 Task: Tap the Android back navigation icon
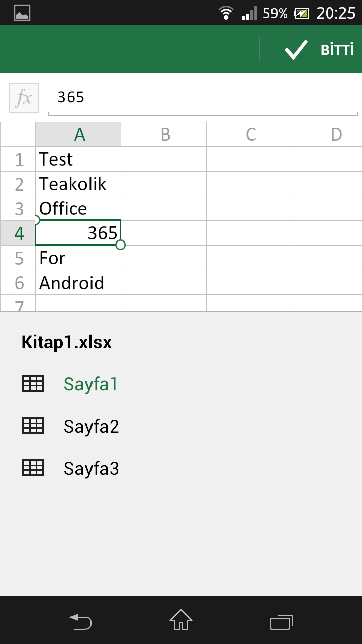80,621
